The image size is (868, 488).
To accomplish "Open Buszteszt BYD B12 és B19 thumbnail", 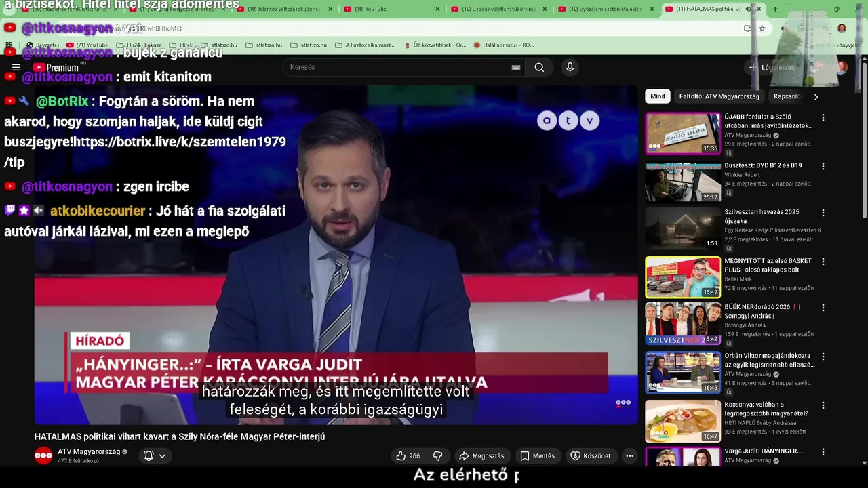I will click(683, 182).
